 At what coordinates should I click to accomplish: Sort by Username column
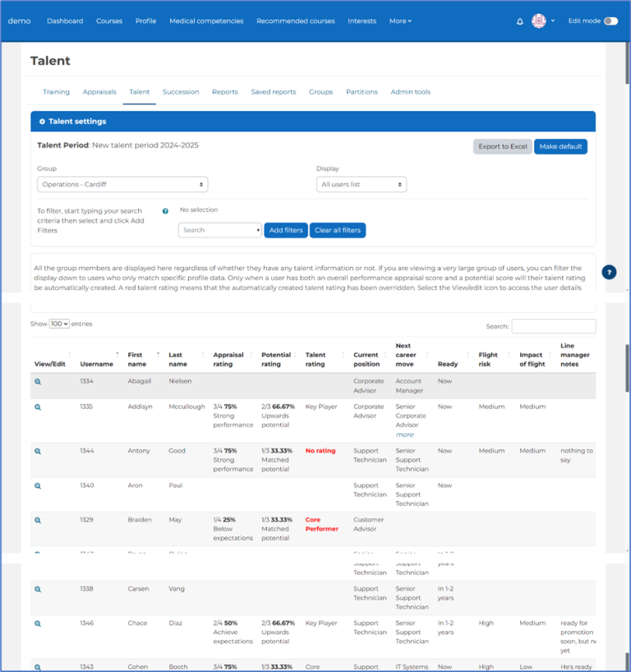click(96, 364)
